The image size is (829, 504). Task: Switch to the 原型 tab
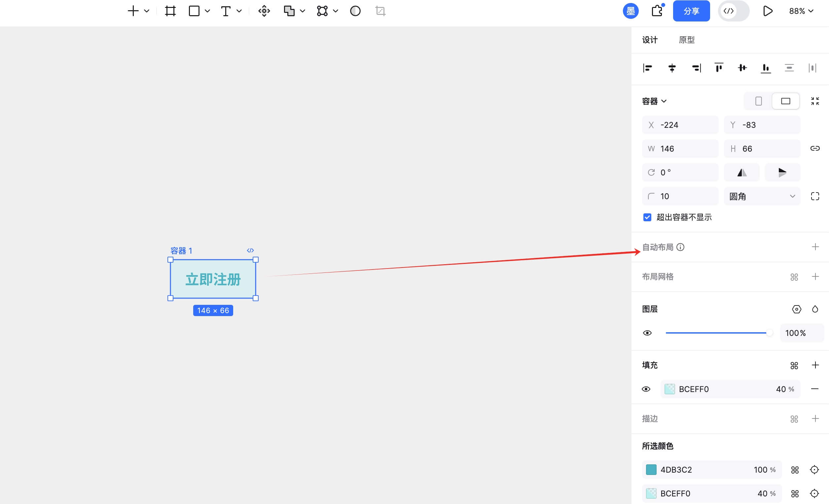(x=686, y=40)
